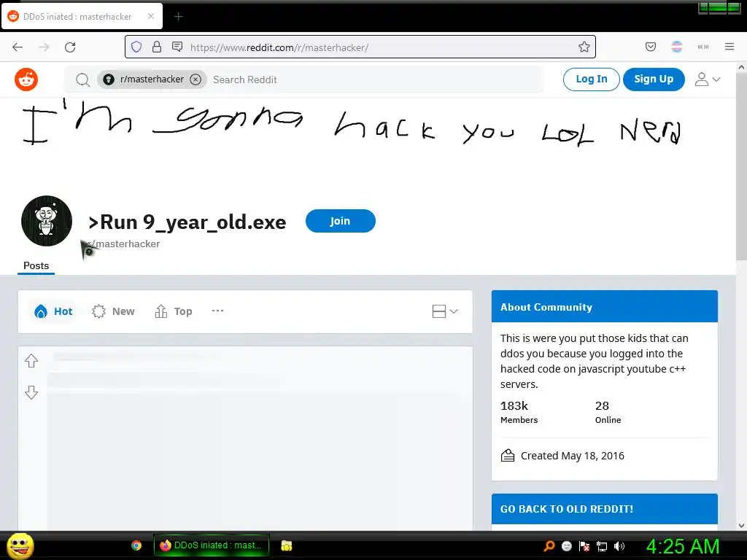Open the file manager taskbar icon
This screenshot has width=747, height=560.
[286, 545]
